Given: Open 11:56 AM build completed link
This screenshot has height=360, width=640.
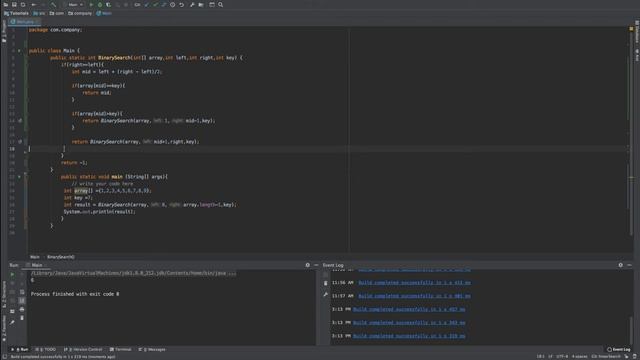Looking at the screenshot, I should click(x=414, y=282).
